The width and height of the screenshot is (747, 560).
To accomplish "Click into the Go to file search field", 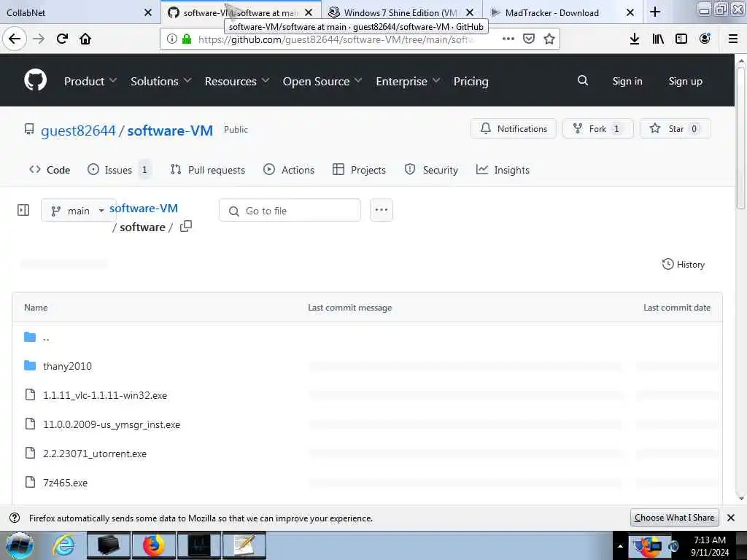I will click(290, 211).
